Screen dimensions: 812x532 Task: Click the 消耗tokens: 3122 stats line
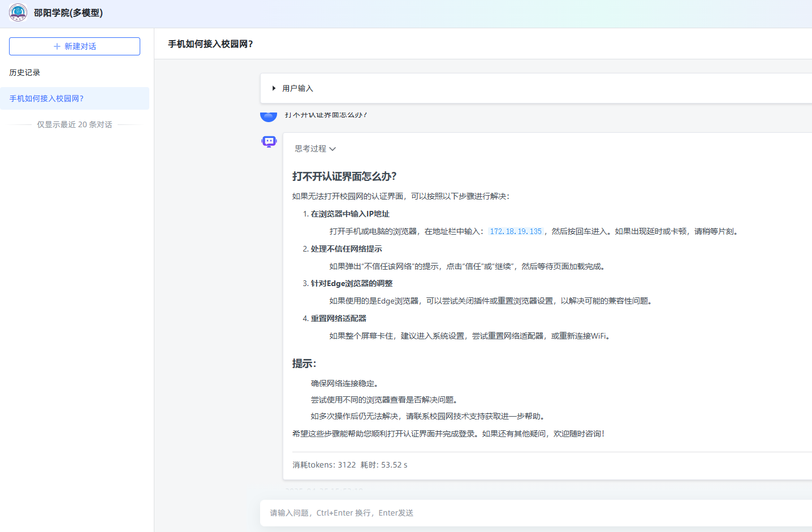(x=324, y=465)
